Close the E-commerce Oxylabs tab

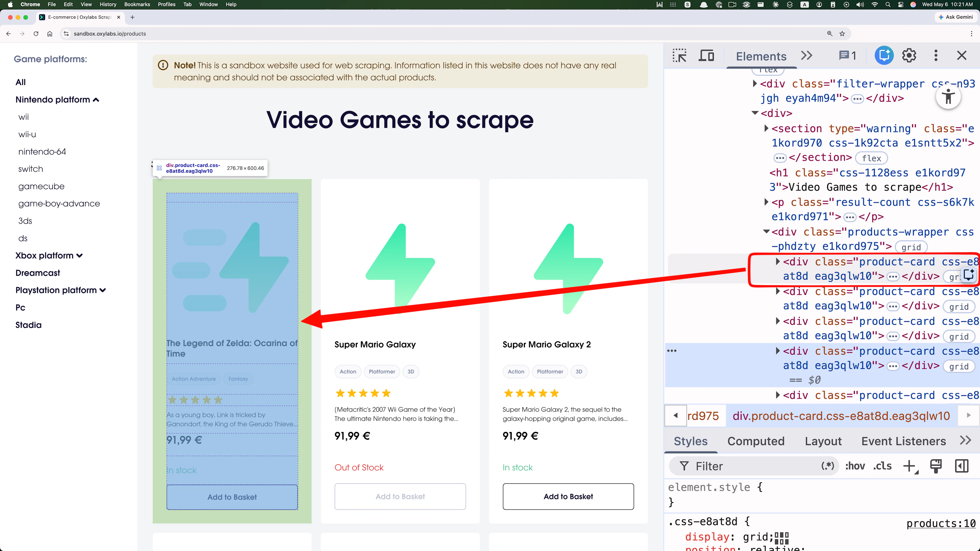[119, 17]
